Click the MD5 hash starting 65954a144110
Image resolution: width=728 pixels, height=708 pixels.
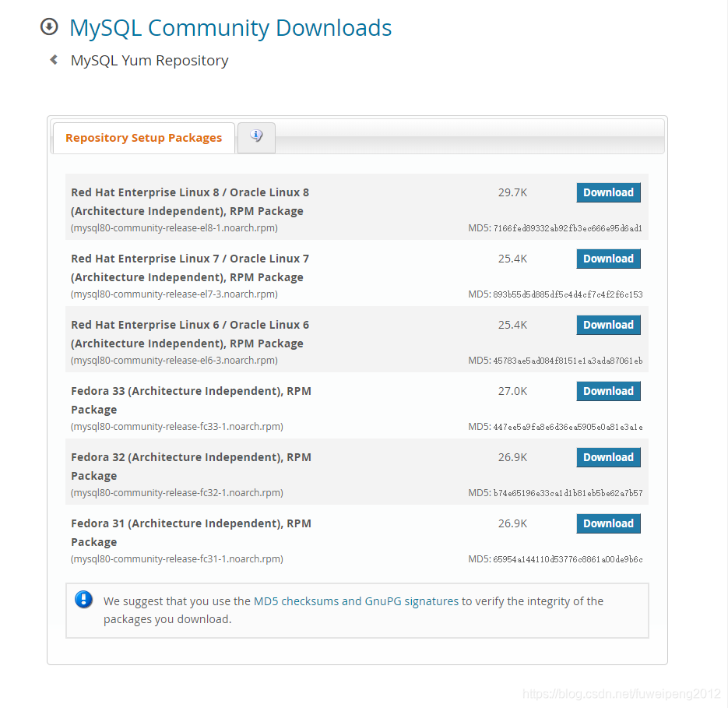(568, 559)
